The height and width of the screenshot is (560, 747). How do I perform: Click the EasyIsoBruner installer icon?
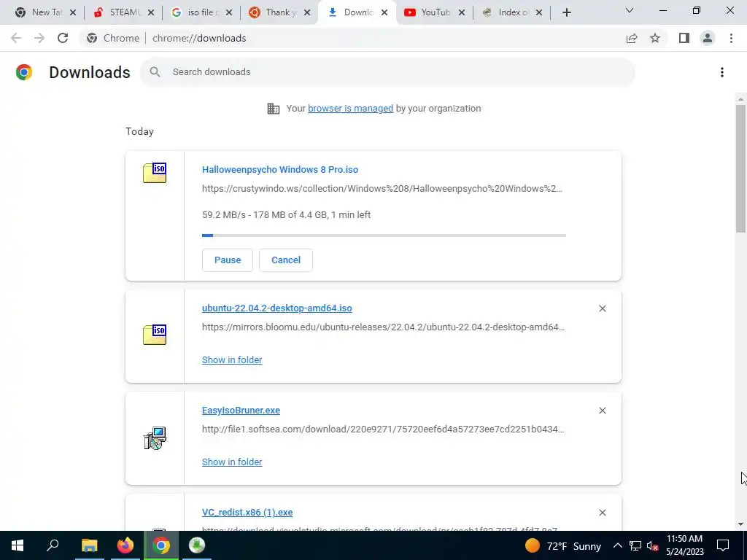(155, 438)
